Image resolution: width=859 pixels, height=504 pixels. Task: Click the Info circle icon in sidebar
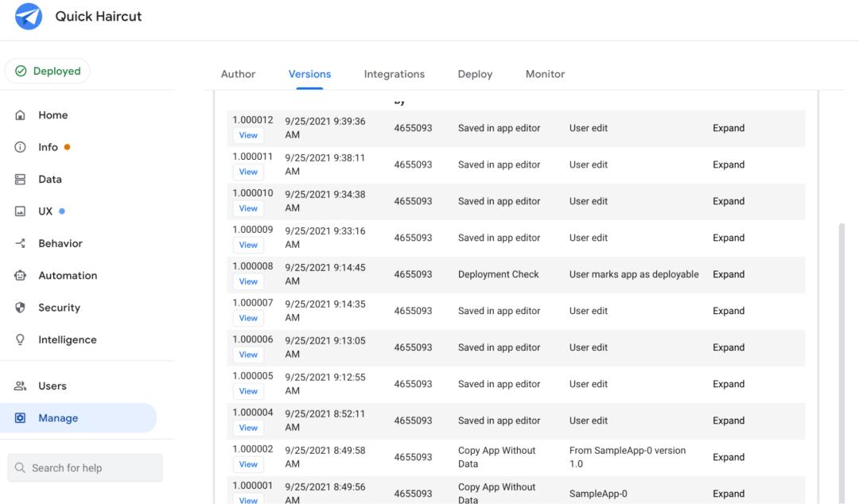21,147
